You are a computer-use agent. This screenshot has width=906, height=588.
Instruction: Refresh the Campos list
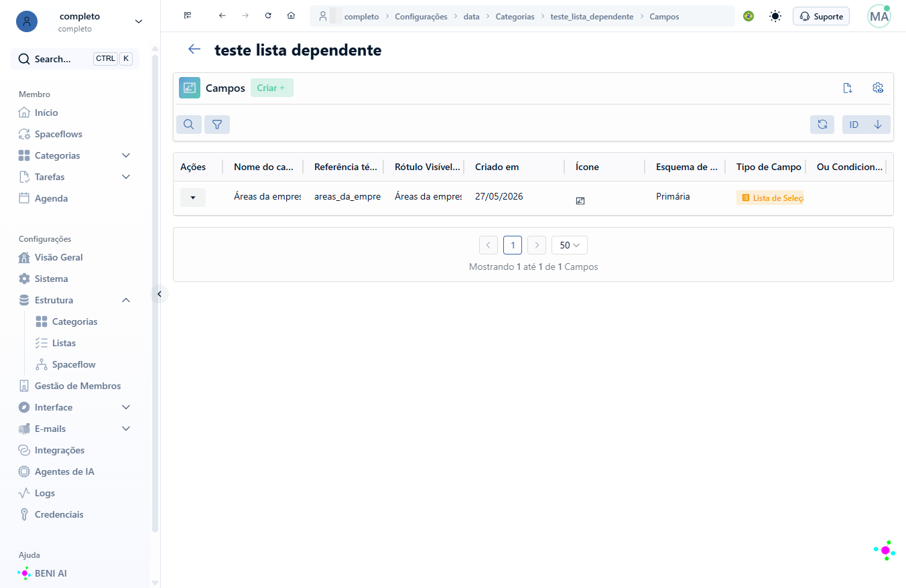click(x=822, y=125)
